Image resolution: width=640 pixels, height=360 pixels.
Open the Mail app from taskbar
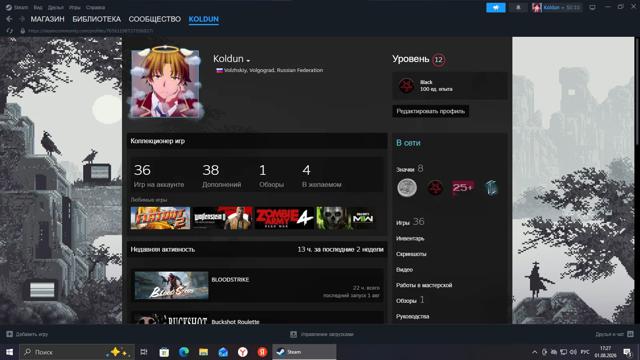coord(223,352)
